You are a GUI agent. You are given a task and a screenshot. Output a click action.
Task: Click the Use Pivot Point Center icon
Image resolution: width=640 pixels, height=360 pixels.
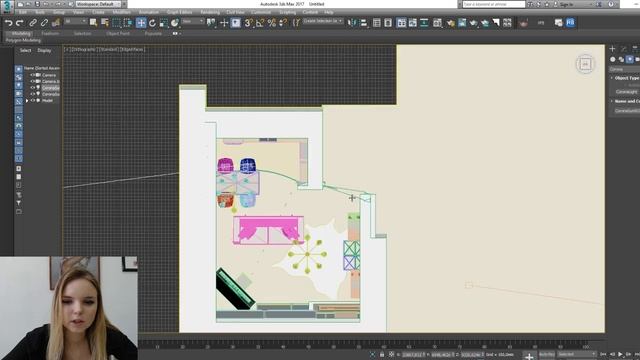coord(211,23)
